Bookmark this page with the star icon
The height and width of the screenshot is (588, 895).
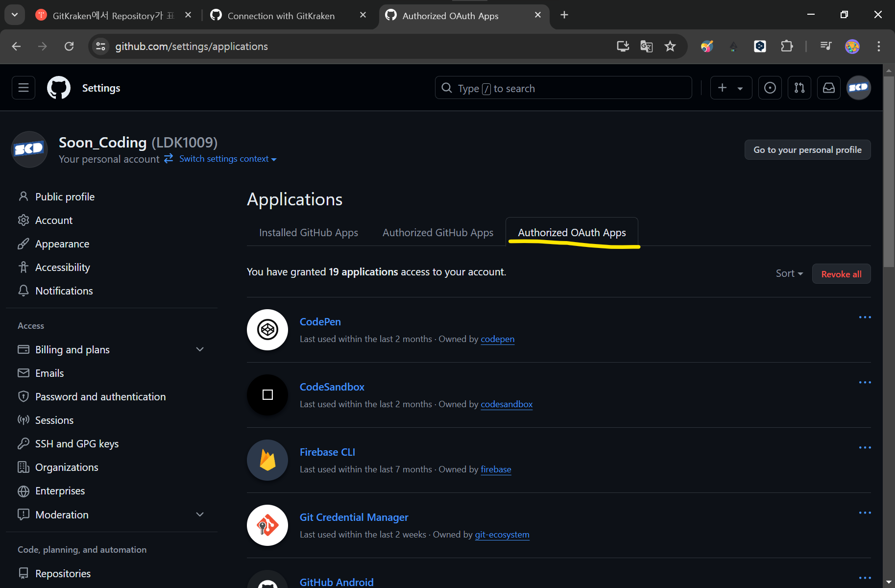click(670, 46)
